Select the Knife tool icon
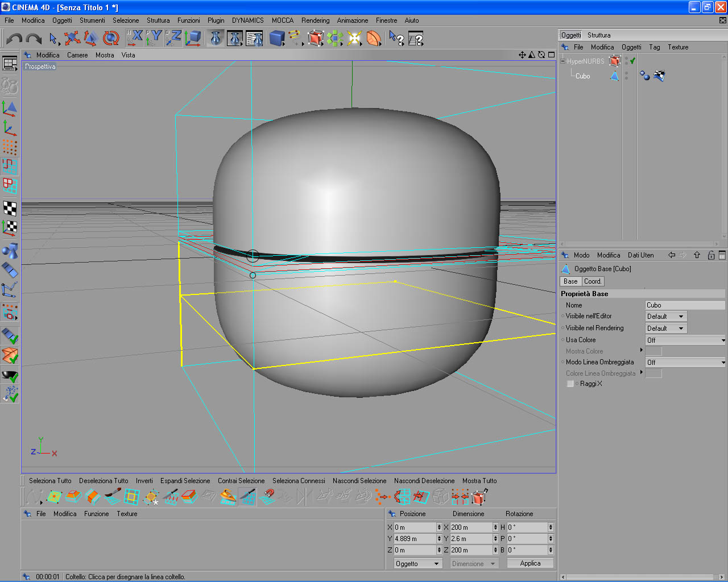Viewport: 728px width, 582px height. point(247,497)
